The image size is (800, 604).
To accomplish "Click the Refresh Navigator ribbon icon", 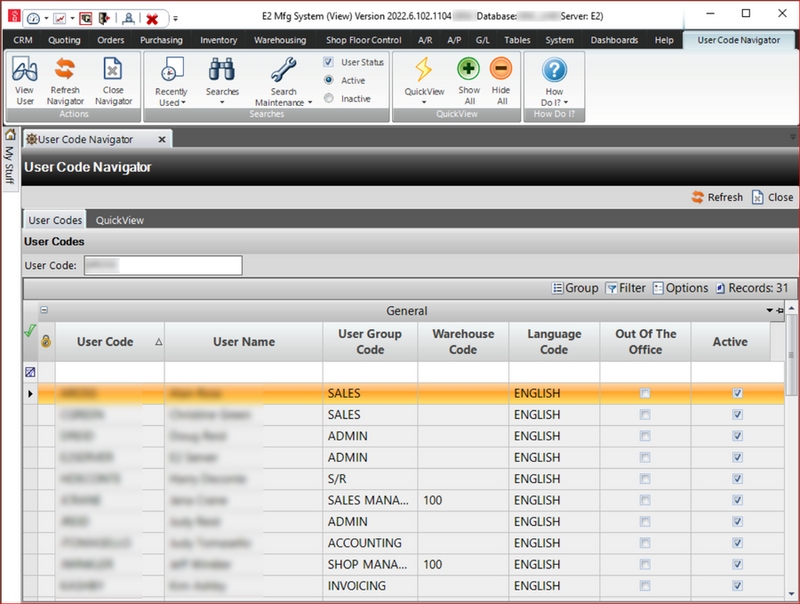I will [x=65, y=69].
